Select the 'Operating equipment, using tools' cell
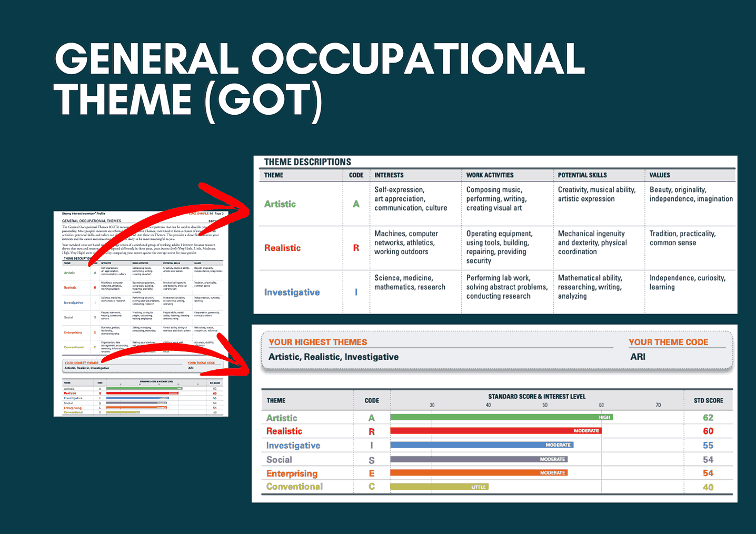This screenshot has width=756, height=534. 499,247
